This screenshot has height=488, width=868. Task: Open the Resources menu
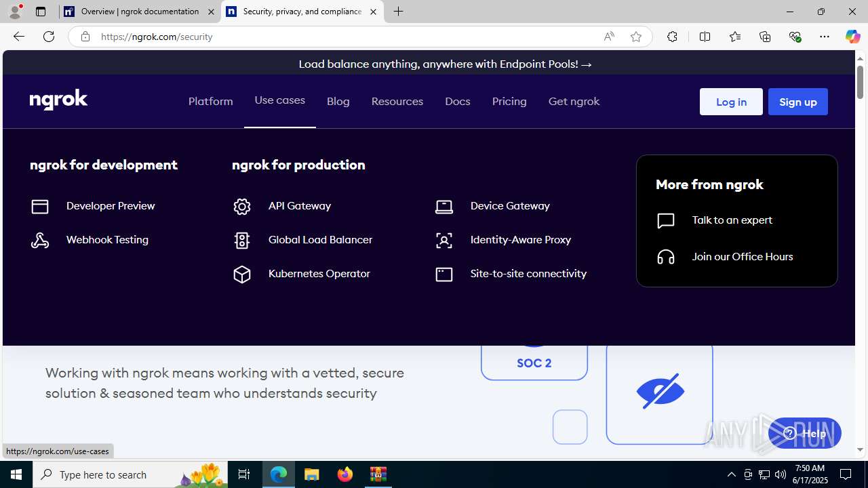click(x=397, y=102)
